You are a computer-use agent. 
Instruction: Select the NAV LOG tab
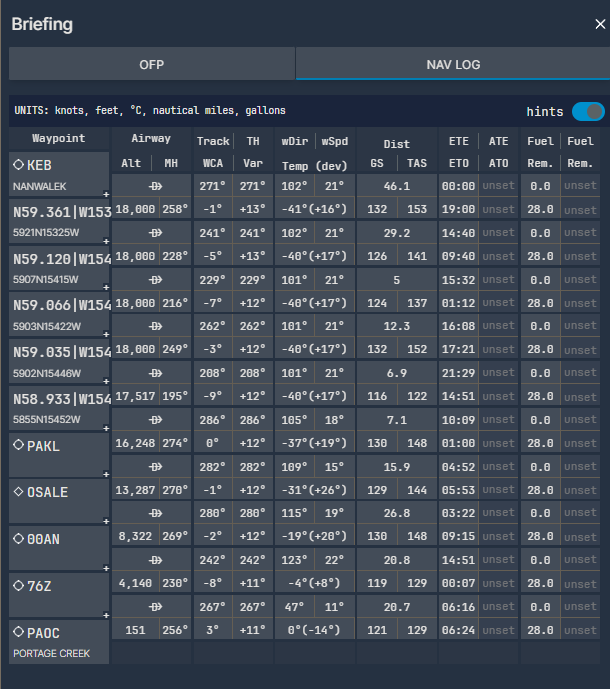pyautogui.click(x=452, y=65)
